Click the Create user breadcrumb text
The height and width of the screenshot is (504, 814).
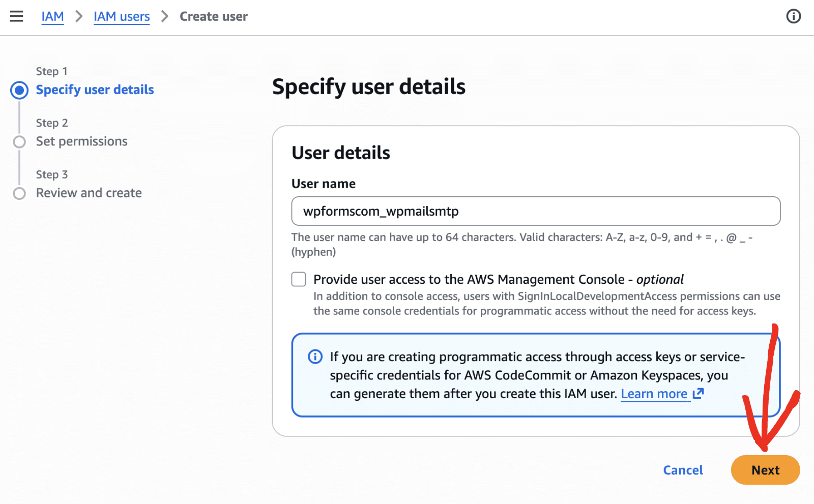[214, 16]
